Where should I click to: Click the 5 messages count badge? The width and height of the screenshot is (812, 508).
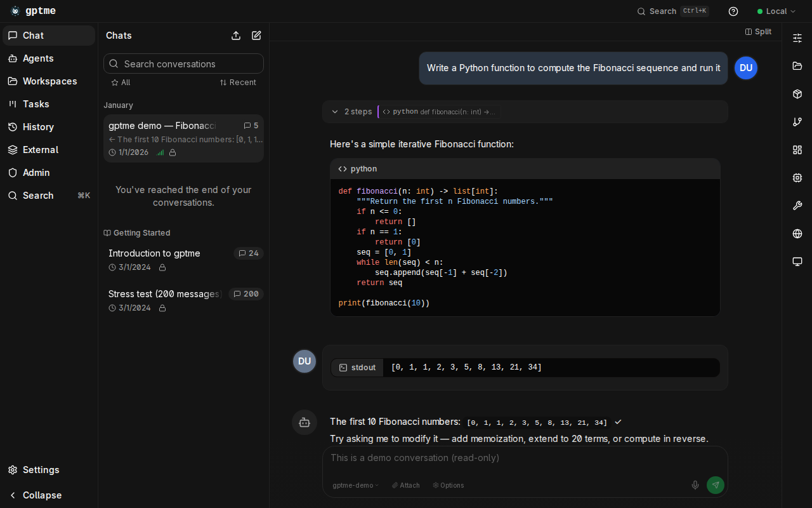coord(251,126)
